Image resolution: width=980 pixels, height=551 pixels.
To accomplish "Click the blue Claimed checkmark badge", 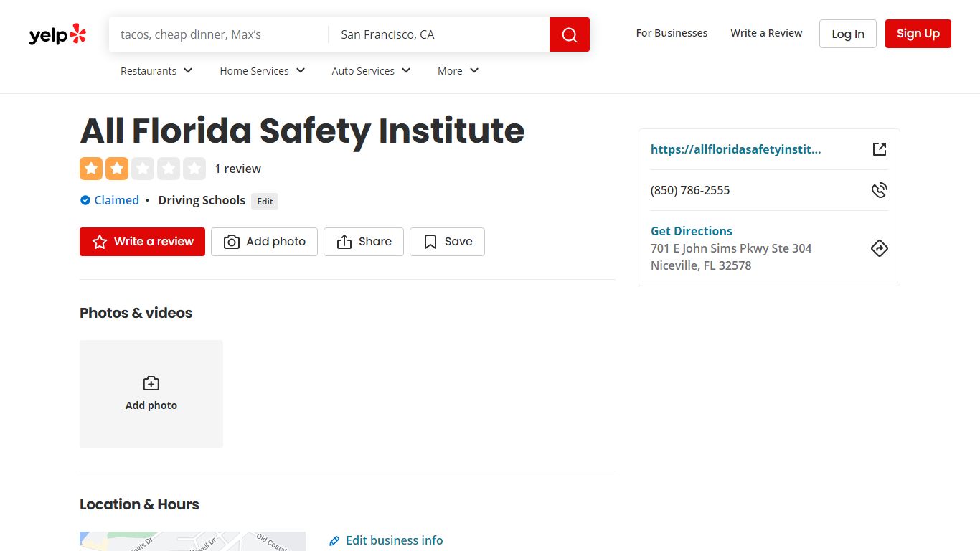I will (85, 200).
